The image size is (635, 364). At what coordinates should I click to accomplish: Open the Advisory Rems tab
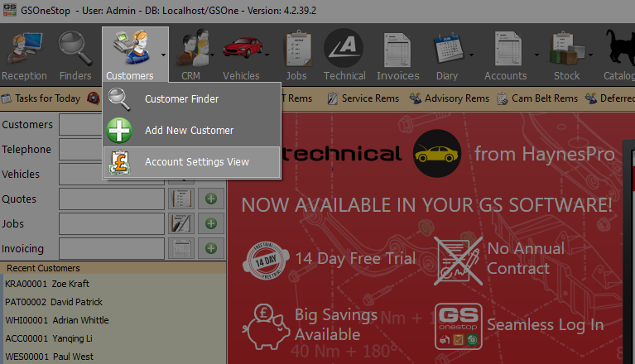pyautogui.click(x=449, y=98)
